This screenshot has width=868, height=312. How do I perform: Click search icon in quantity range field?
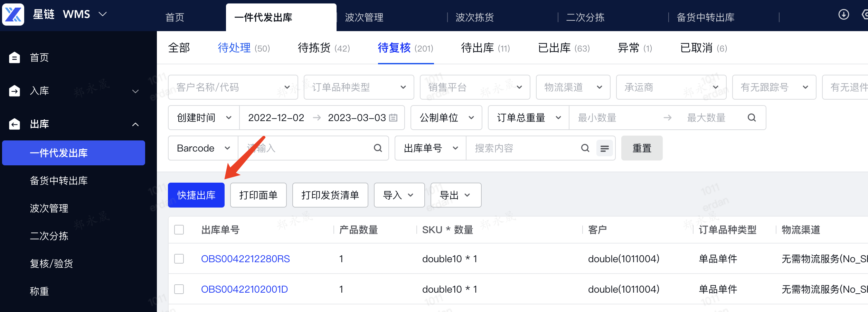pos(752,118)
